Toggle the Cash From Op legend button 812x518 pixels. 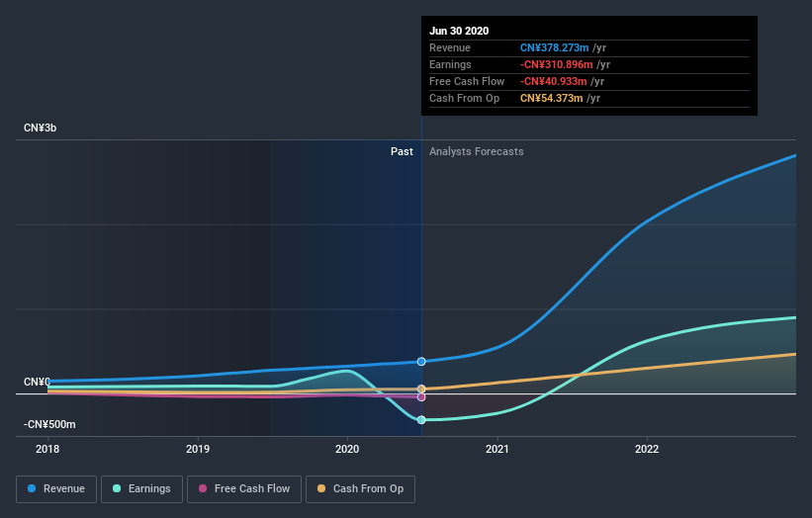pyautogui.click(x=360, y=489)
